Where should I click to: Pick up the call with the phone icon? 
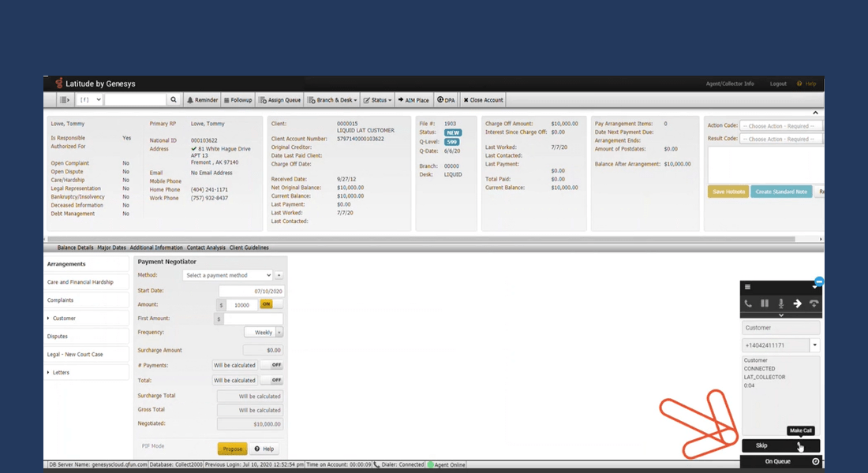[x=747, y=302]
